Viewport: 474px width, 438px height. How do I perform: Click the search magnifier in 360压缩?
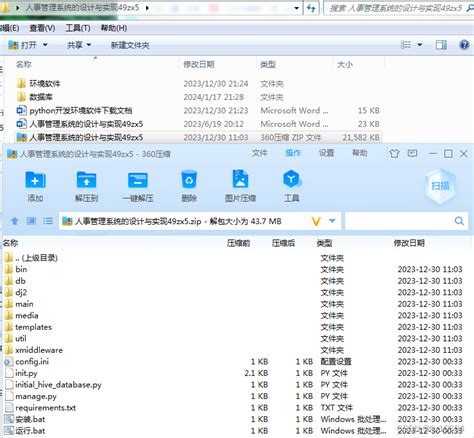(459, 221)
